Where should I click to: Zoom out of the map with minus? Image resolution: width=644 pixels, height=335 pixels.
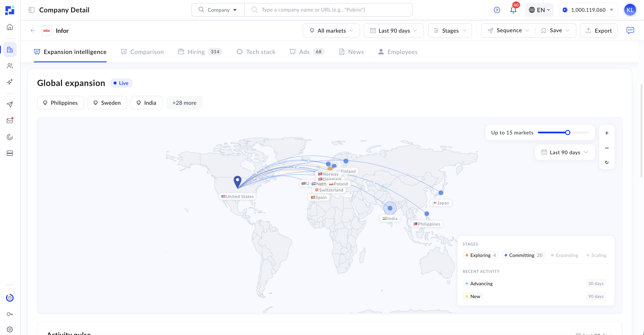(607, 148)
